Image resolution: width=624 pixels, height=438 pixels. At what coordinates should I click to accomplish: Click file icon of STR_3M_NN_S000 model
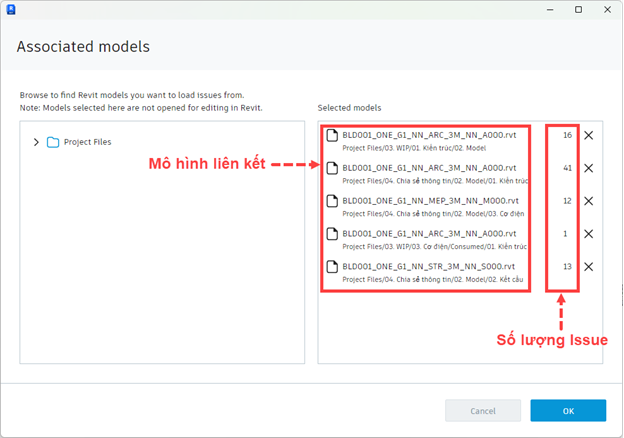(x=332, y=267)
